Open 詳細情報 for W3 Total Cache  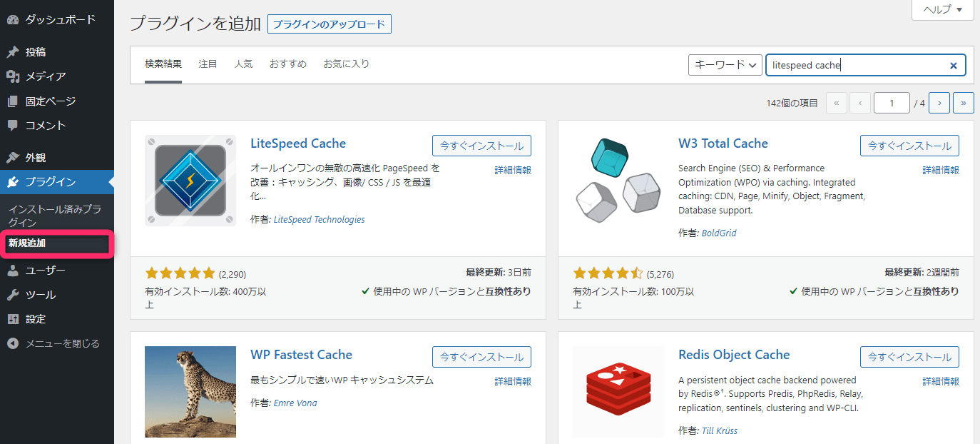[941, 170]
